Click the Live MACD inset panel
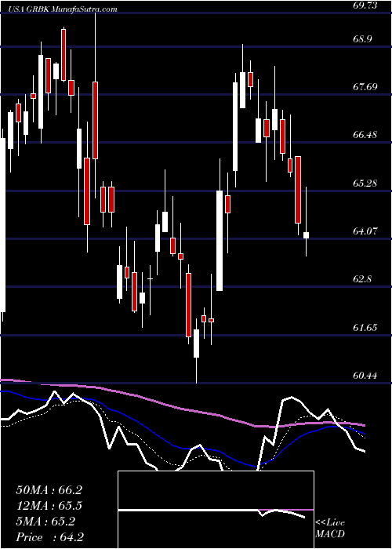392x549 pixels. point(216,510)
